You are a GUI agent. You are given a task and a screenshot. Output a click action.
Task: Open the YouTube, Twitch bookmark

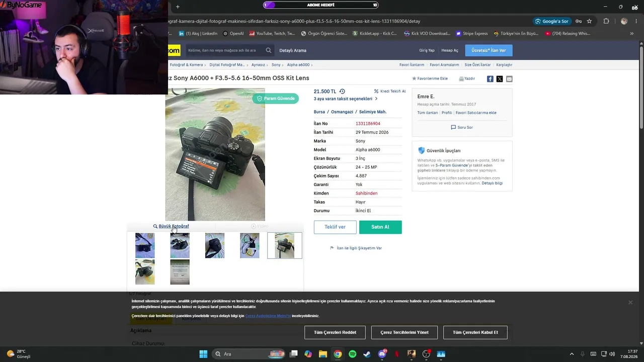pyautogui.click(x=272, y=34)
